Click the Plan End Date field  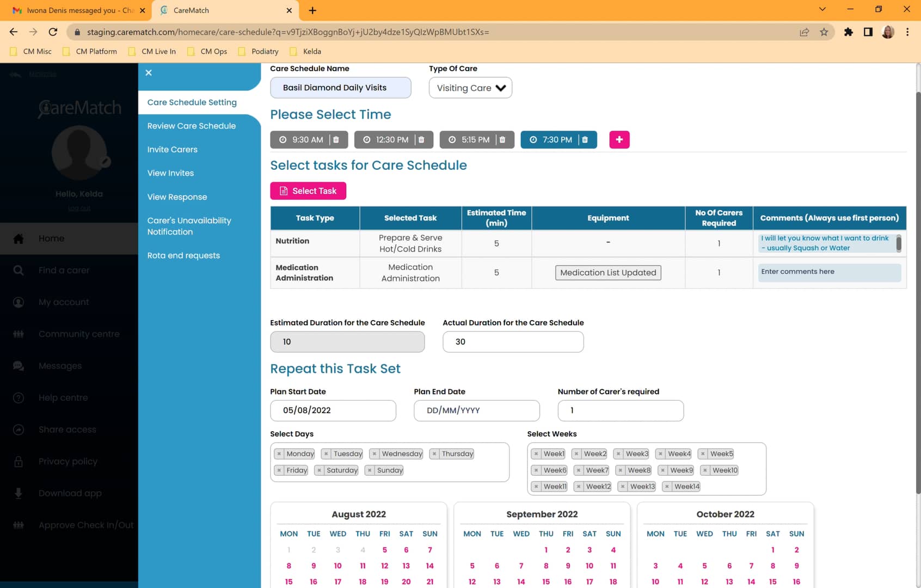pyautogui.click(x=476, y=411)
